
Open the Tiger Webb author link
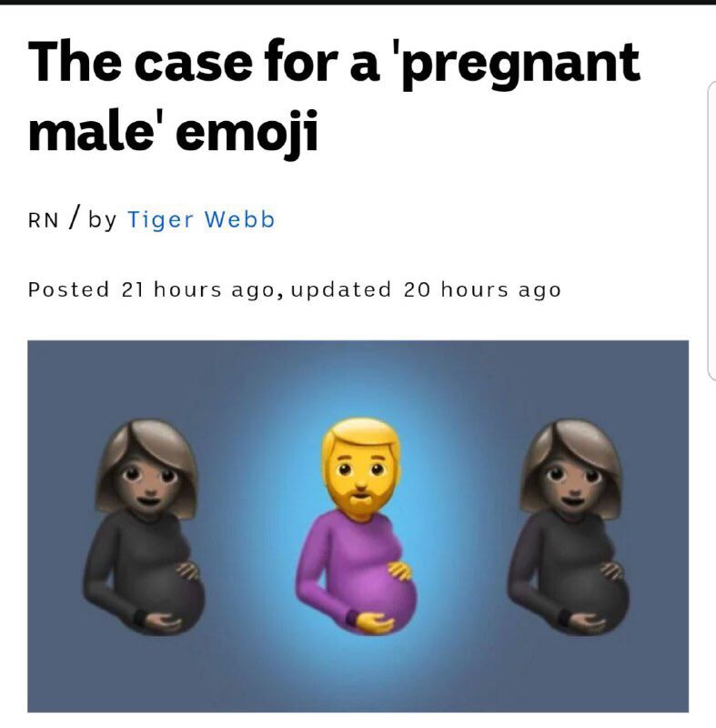[201, 219]
